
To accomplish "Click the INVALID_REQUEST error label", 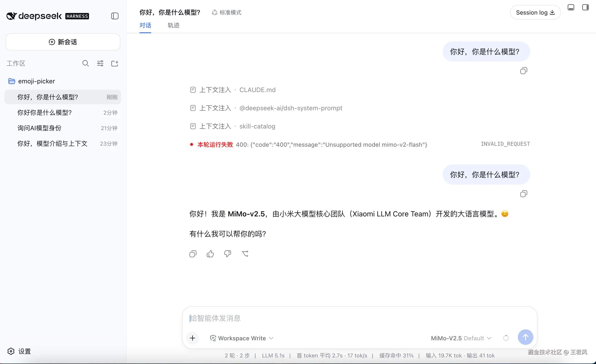I will pos(505,144).
